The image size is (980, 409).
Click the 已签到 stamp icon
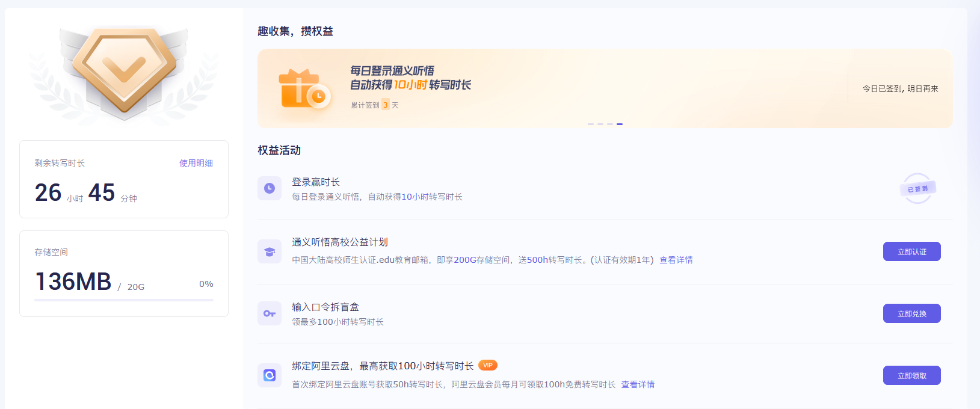click(917, 189)
